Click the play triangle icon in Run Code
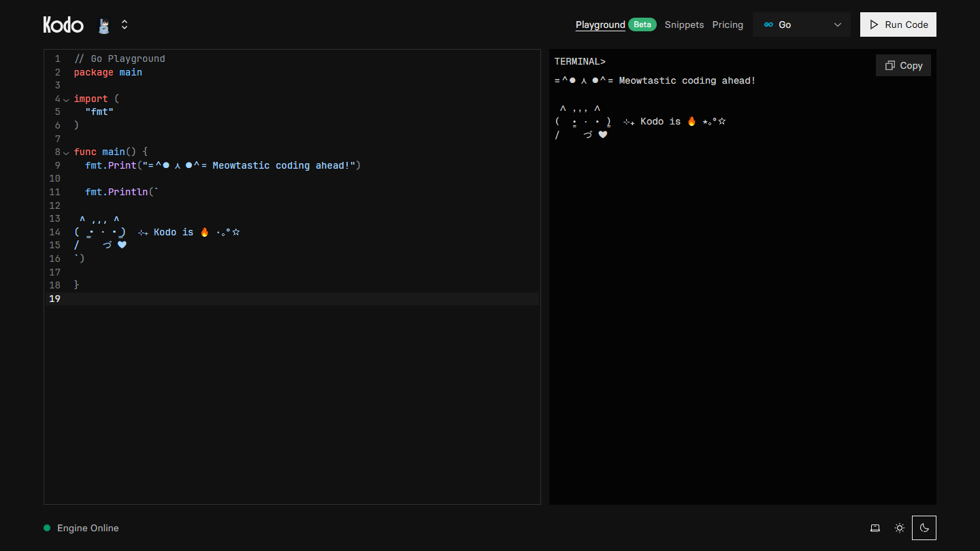 874,24
